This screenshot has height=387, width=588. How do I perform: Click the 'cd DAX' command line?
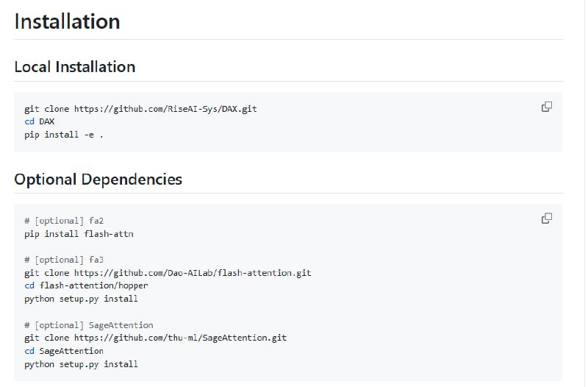pos(40,121)
